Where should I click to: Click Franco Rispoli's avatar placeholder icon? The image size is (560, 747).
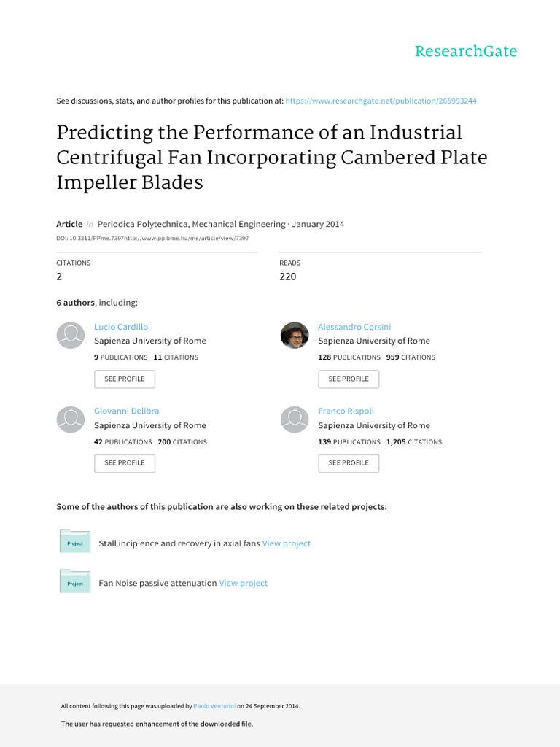pos(294,419)
